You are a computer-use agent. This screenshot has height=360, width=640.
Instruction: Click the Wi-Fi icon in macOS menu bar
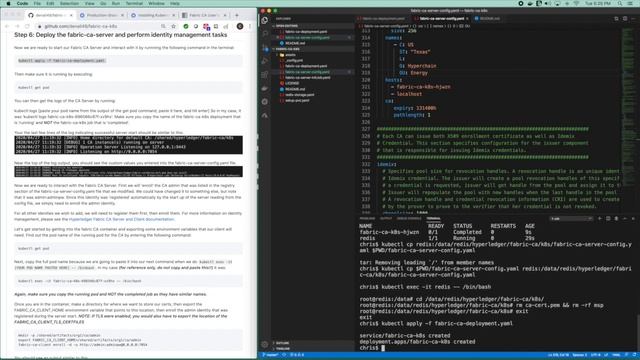point(576,3)
